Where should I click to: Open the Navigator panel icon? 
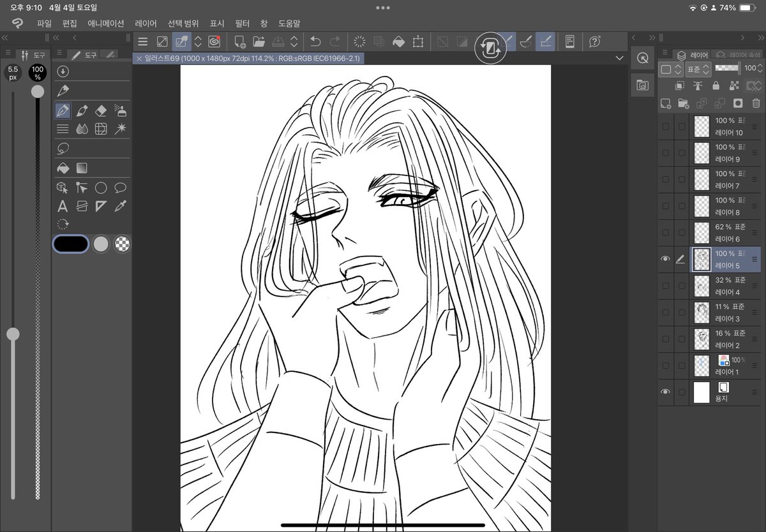point(642,58)
